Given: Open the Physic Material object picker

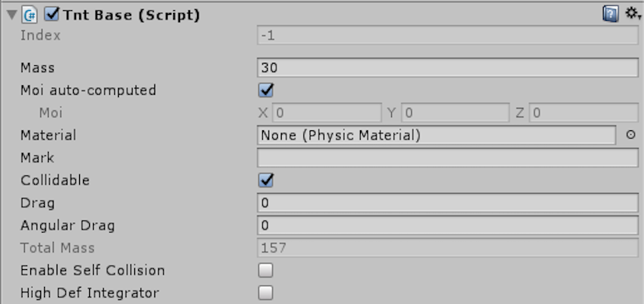Looking at the screenshot, I should [x=631, y=135].
